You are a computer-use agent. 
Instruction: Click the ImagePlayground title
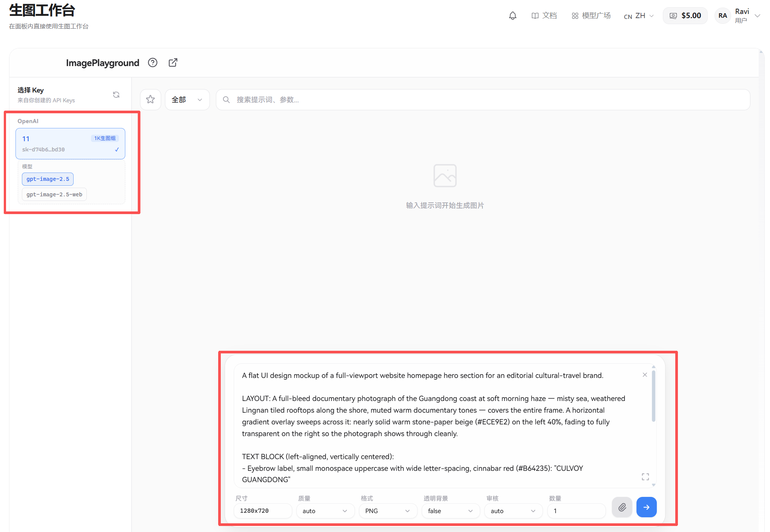[x=103, y=63]
